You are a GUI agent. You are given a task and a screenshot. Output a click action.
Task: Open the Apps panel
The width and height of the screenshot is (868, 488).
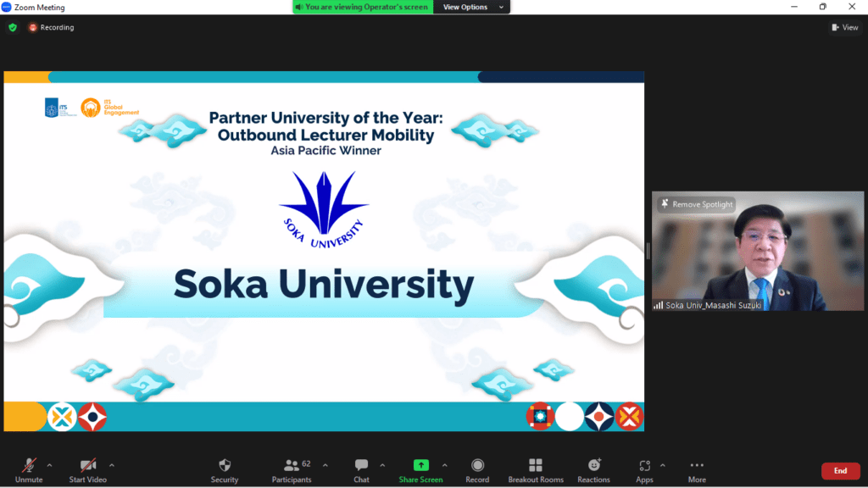[644, 470]
